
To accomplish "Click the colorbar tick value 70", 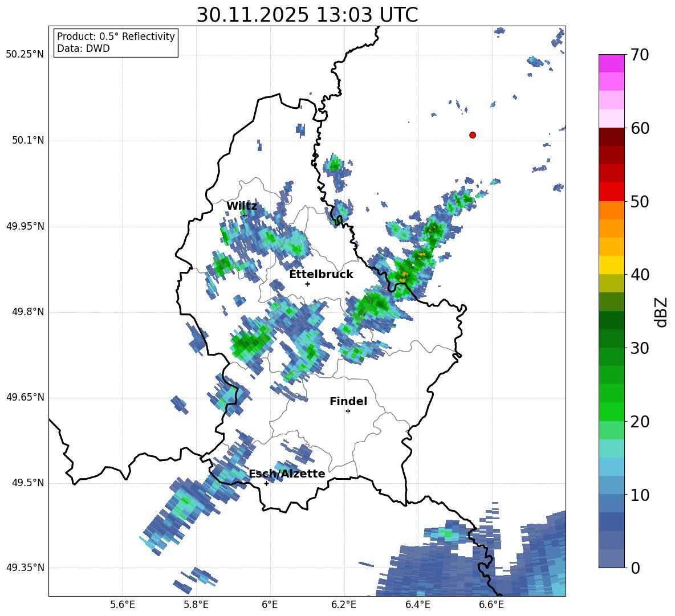I will 640,55.
